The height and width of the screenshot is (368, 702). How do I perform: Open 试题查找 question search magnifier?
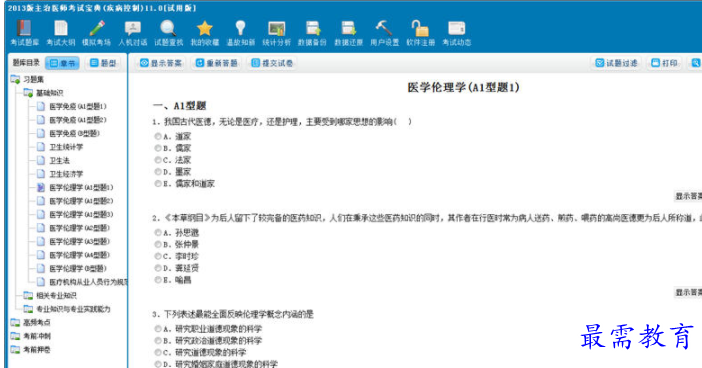pos(168,33)
